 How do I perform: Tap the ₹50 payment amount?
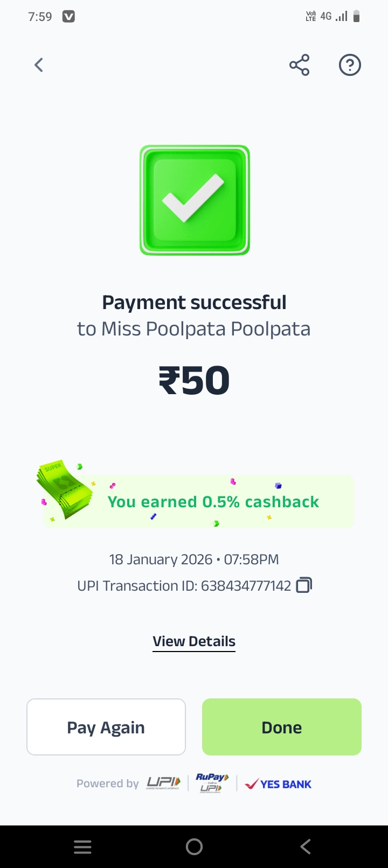[x=194, y=380]
